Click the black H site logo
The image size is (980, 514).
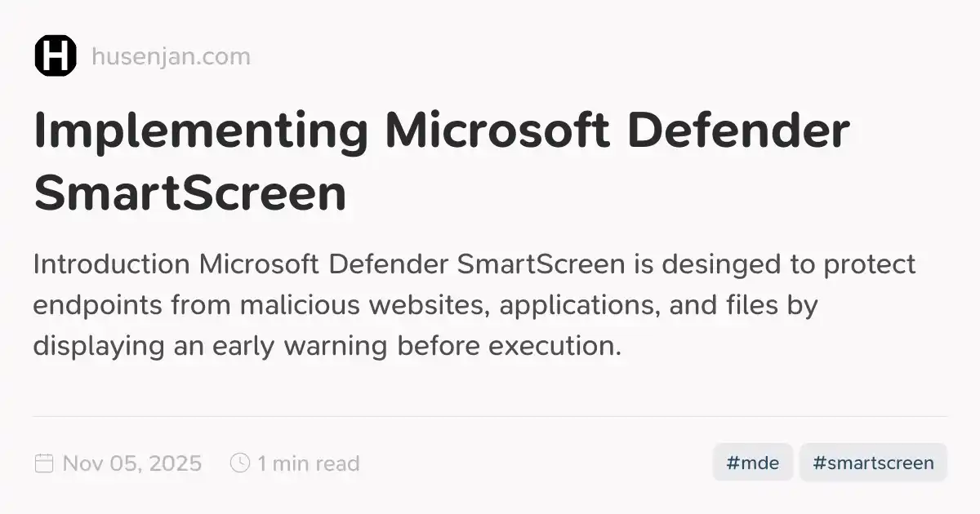coord(56,56)
